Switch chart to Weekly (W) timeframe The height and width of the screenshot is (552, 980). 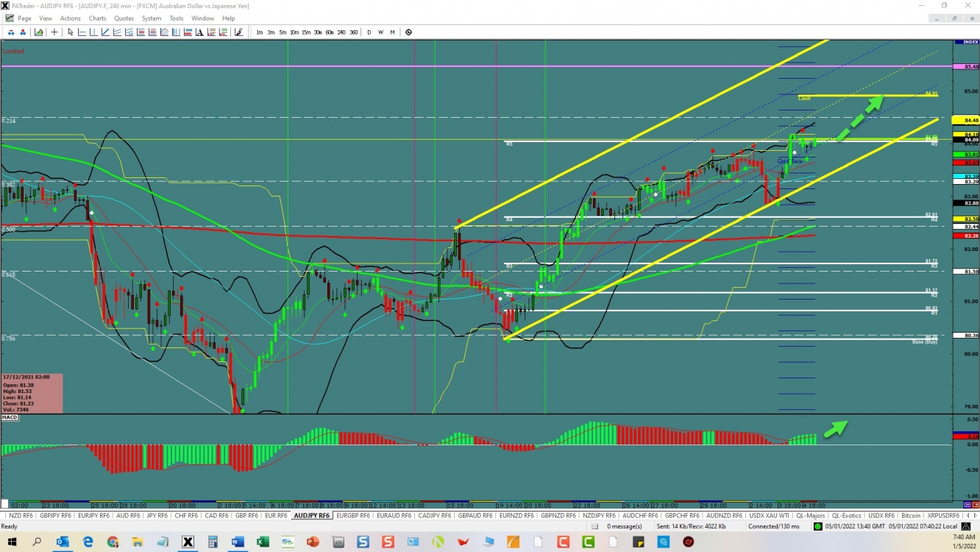click(380, 32)
